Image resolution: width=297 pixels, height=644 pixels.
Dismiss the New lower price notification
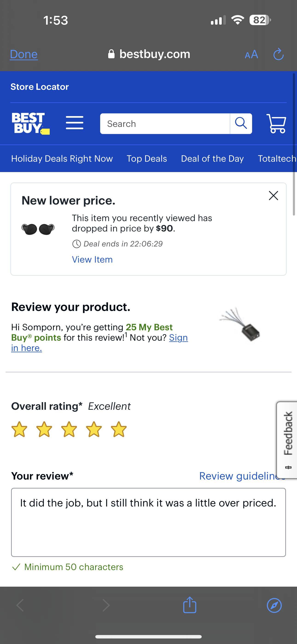coord(274,196)
